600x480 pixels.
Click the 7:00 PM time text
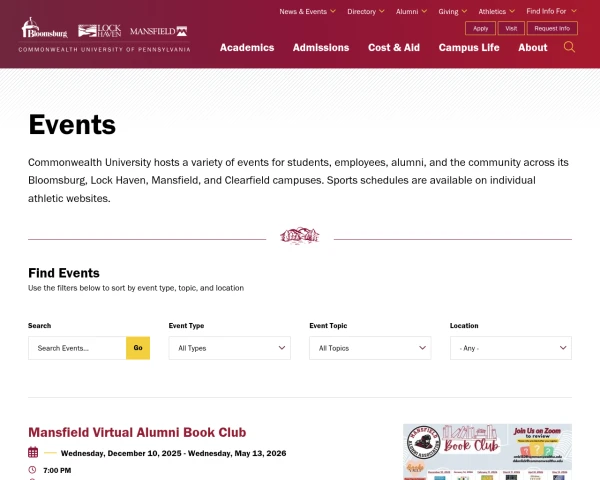pos(57,470)
